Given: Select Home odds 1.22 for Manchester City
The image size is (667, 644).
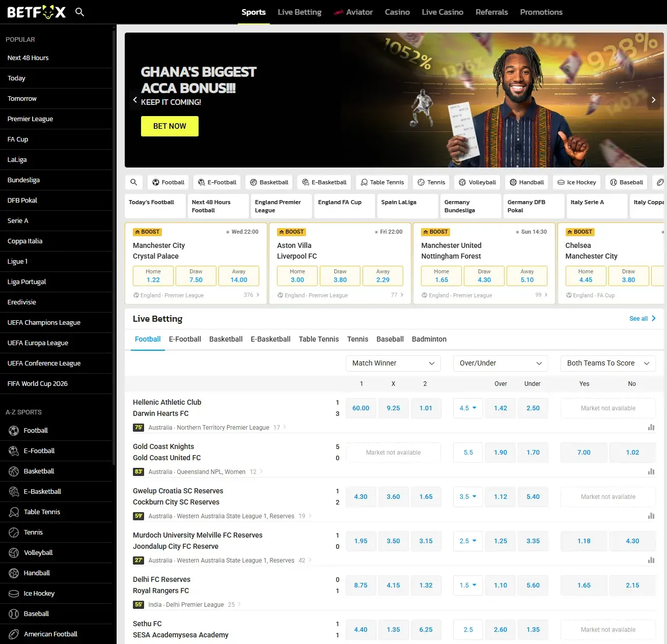Looking at the screenshot, I should [x=153, y=276].
